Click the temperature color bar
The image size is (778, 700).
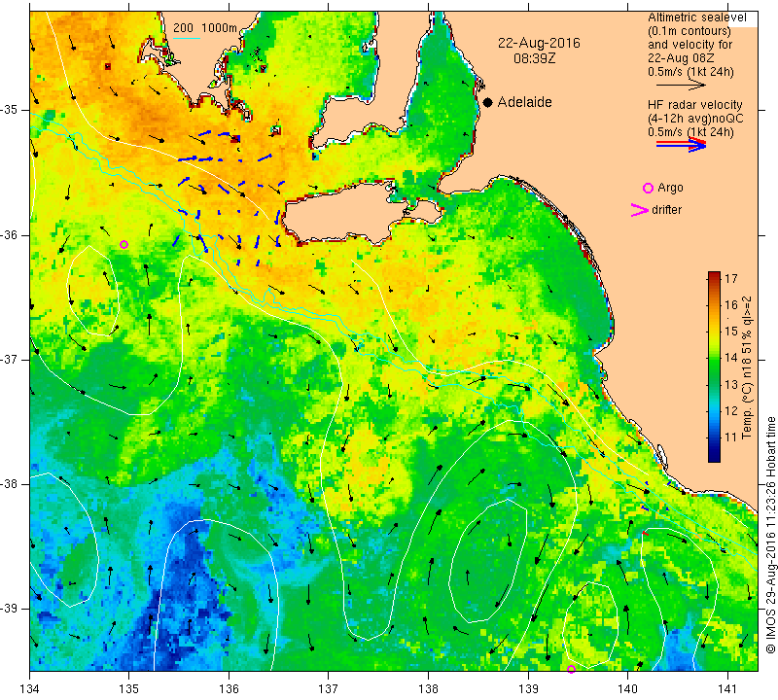tap(714, 367)
